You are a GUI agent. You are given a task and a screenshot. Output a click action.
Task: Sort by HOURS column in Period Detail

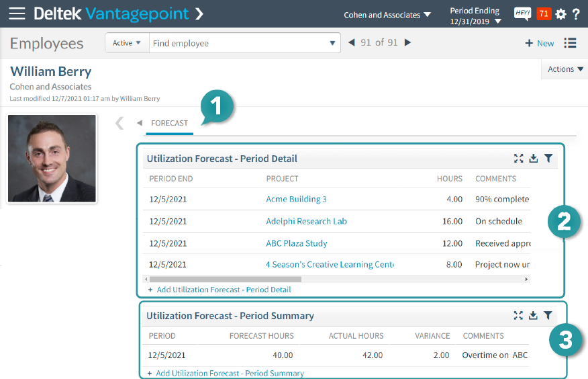(450, 179)
